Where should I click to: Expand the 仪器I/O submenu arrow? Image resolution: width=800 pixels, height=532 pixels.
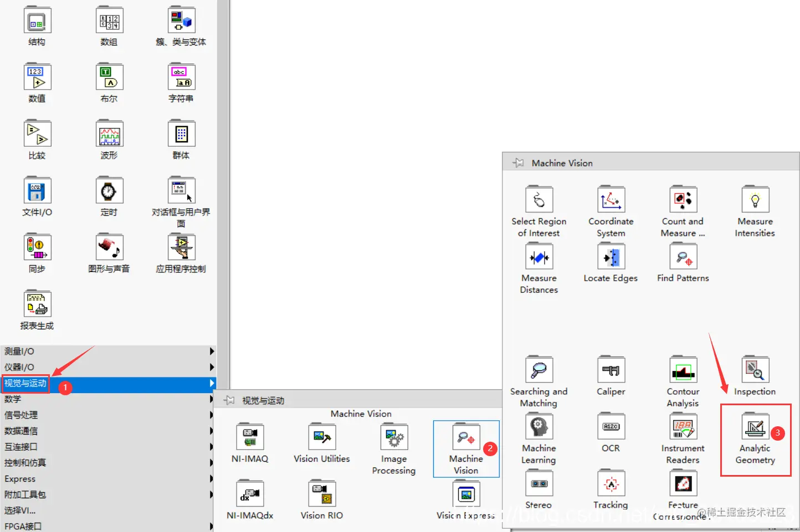click(212, 367)
